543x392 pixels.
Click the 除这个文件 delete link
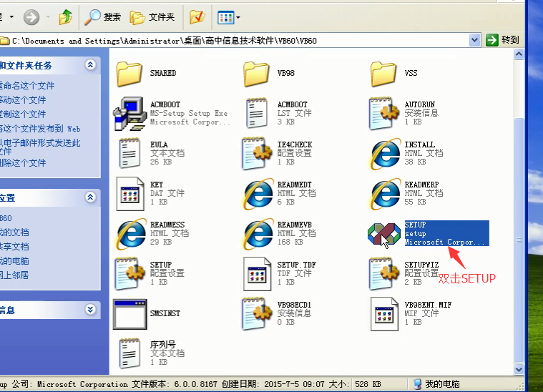pos(23,163)
